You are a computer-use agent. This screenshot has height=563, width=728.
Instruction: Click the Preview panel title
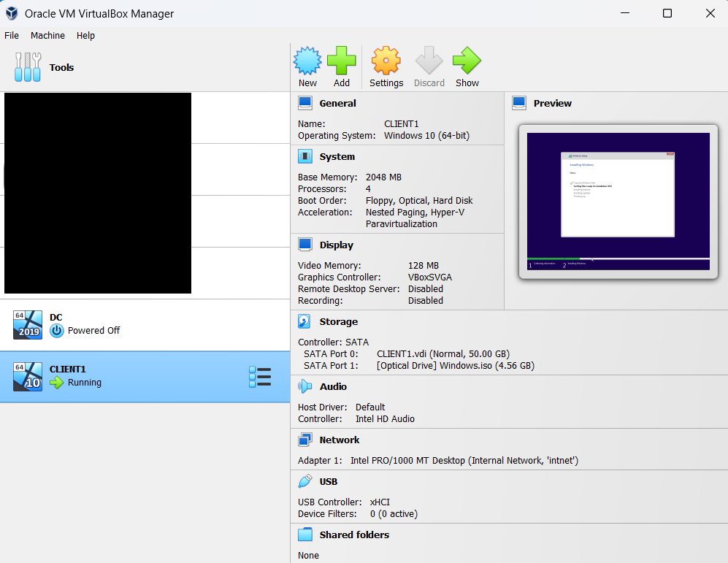click(x=553, y=103)
